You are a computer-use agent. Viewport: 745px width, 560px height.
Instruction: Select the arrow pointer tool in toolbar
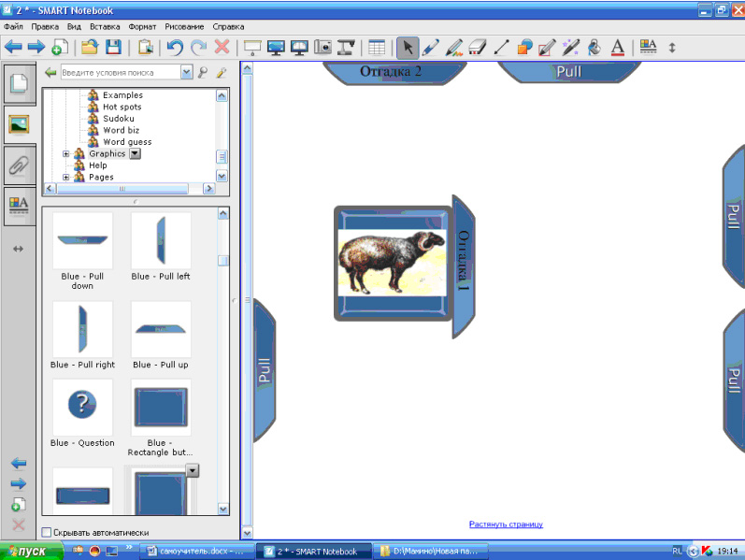point(408,47)
